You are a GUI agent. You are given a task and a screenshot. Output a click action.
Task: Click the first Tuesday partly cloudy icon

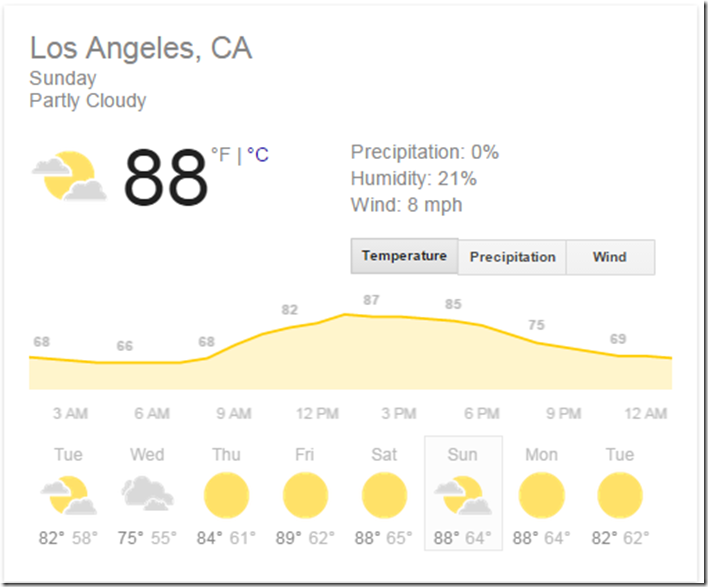69,495
